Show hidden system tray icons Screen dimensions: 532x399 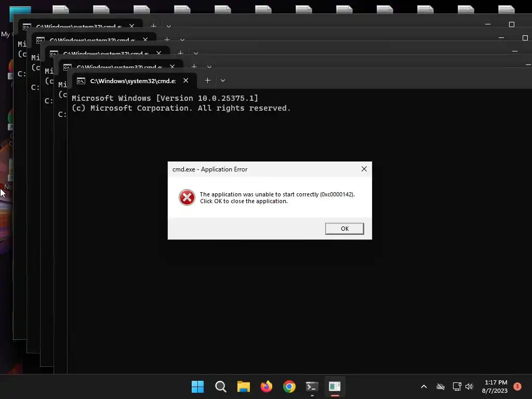424,387
